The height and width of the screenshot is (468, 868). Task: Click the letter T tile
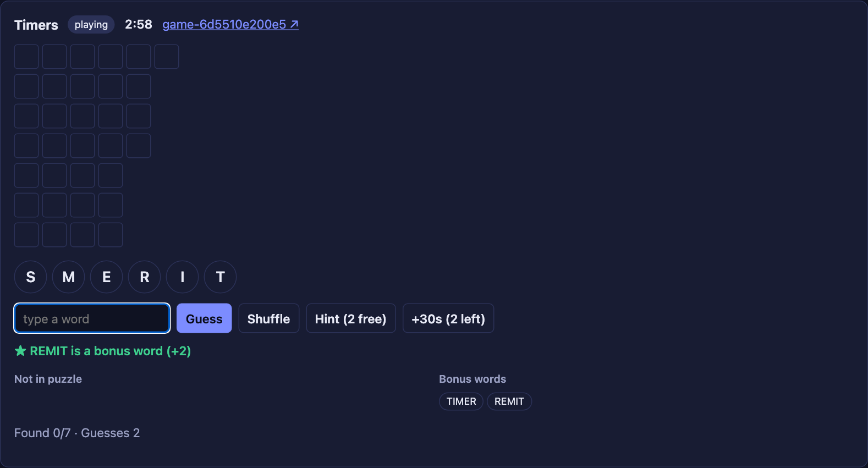(220, 277)
